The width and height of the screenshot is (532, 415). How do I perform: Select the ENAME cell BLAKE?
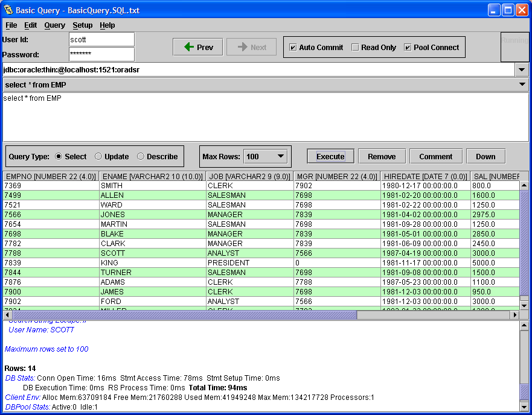point(152,234)
